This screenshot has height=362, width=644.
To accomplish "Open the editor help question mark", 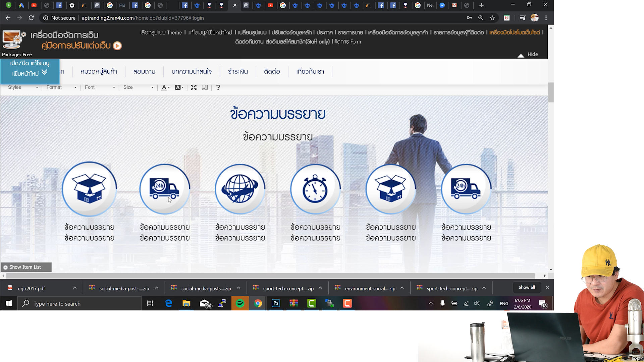I will pos(218,87).
